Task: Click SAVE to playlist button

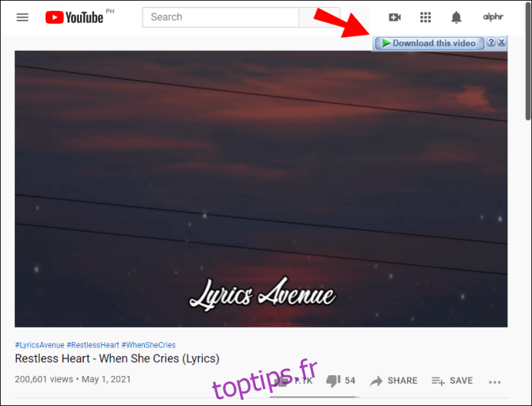Action: coord(452,381)
